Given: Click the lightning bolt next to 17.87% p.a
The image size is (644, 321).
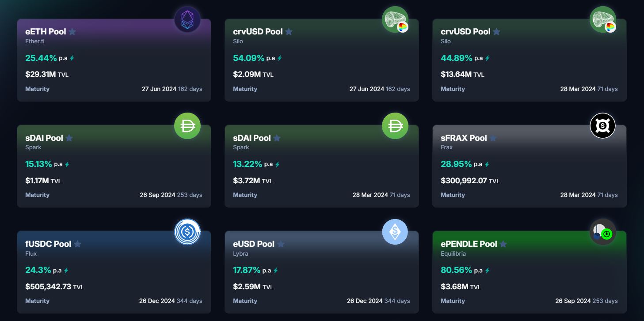Looking at the screenshot, I should [x=275, y=270].
